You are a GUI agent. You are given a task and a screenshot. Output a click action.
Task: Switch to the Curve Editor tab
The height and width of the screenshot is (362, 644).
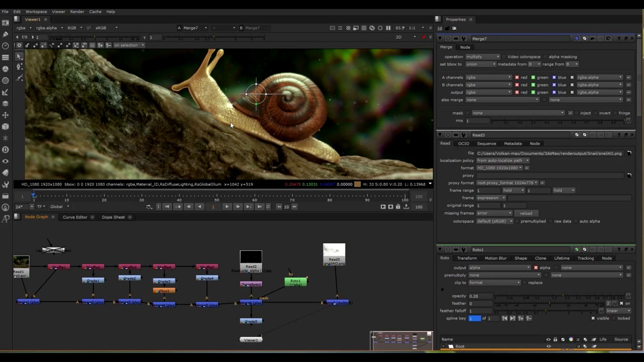click(75, 217)
